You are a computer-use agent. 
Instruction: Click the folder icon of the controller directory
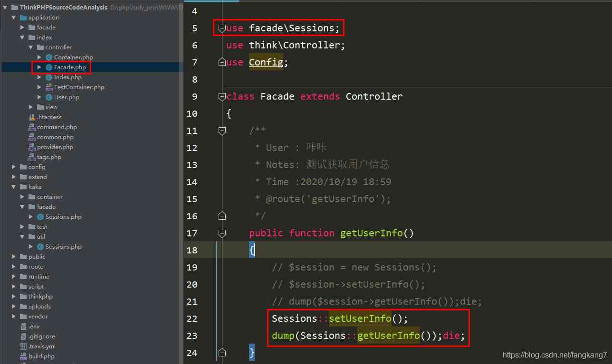coord(40,47)
